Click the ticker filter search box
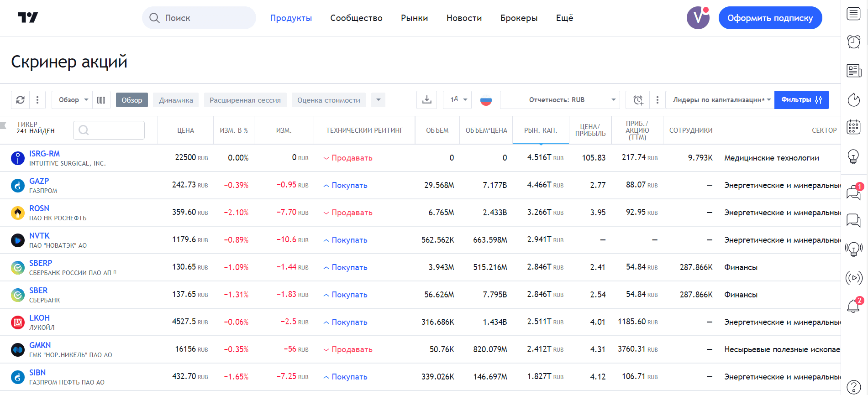868x395 pixels. coord(109,130)
